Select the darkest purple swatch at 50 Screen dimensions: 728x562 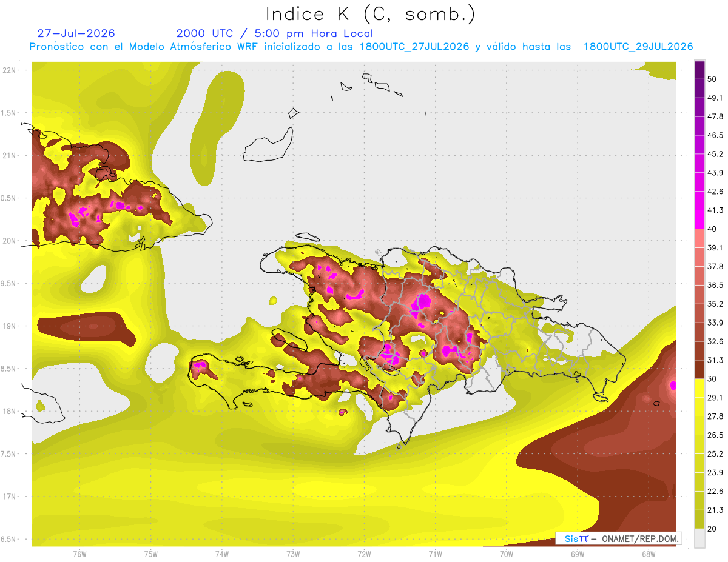pos(700,70)
